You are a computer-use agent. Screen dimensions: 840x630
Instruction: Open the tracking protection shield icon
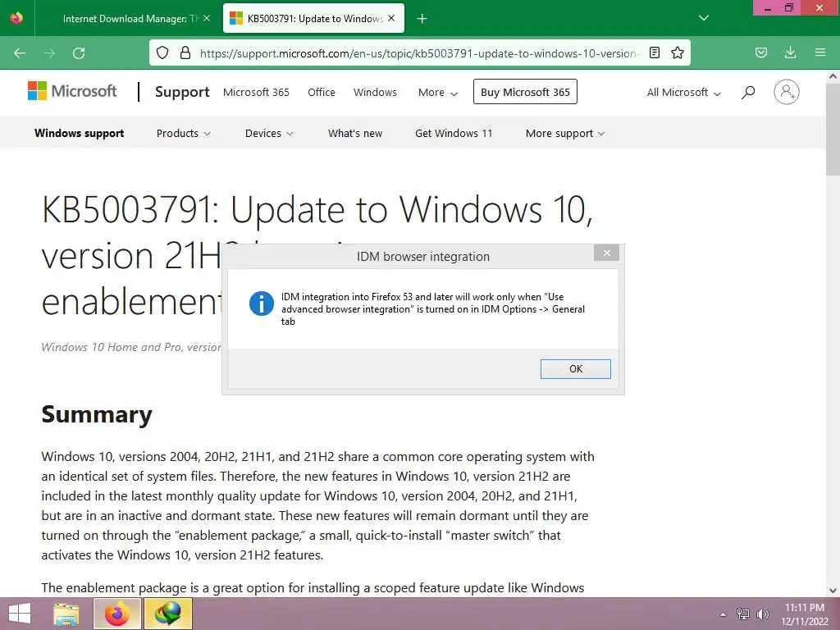tap(162, 52)
